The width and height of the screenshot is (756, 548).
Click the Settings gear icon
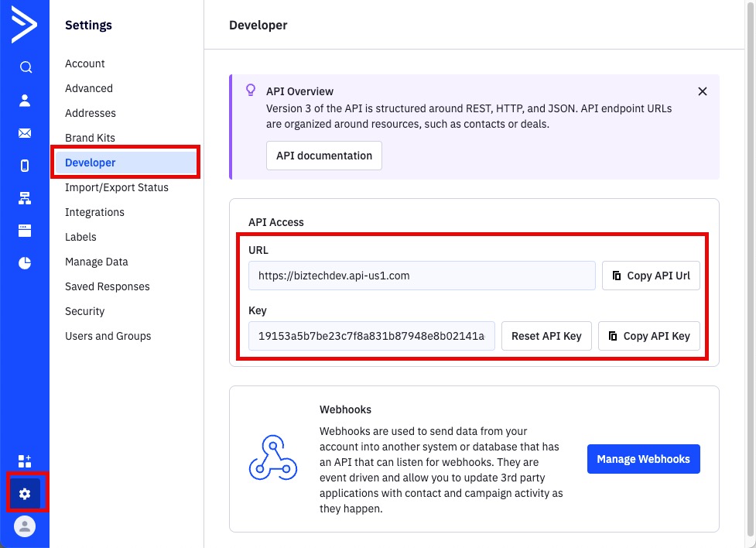25,494
